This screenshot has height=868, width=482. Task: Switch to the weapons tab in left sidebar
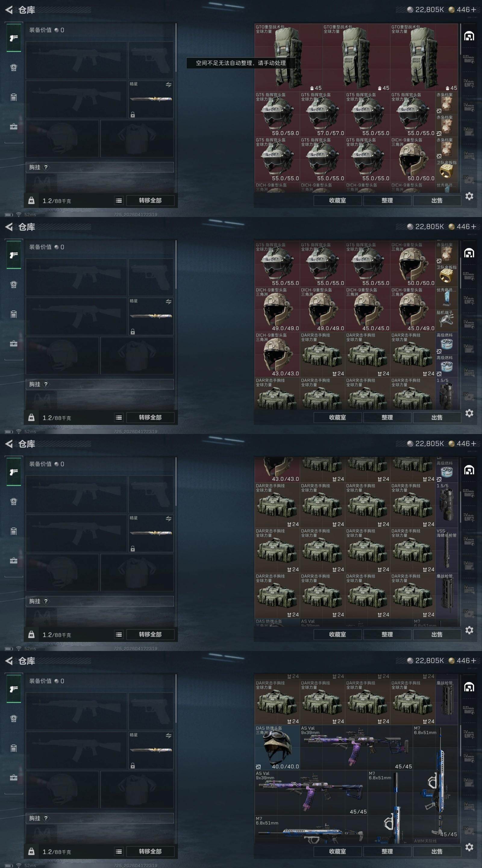[x=14, y=38]
